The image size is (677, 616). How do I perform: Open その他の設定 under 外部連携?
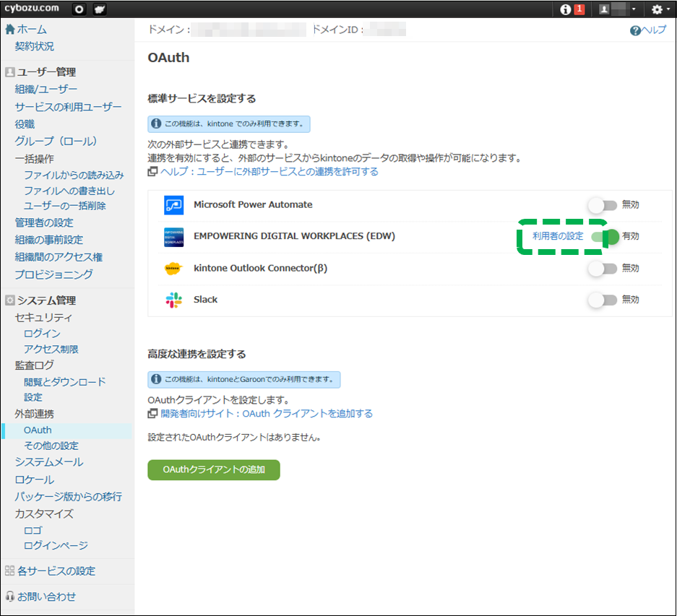[51, 446]
